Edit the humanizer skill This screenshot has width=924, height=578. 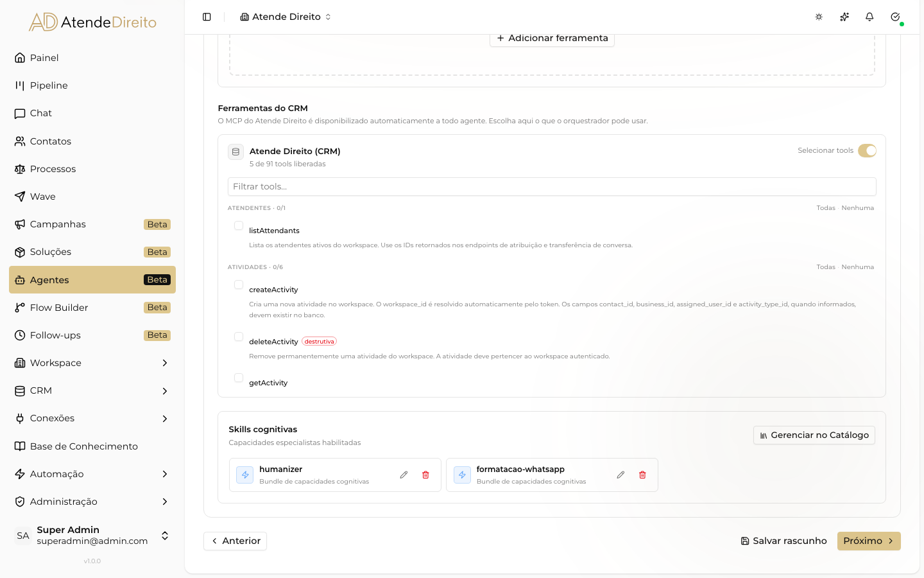point(404,475)
